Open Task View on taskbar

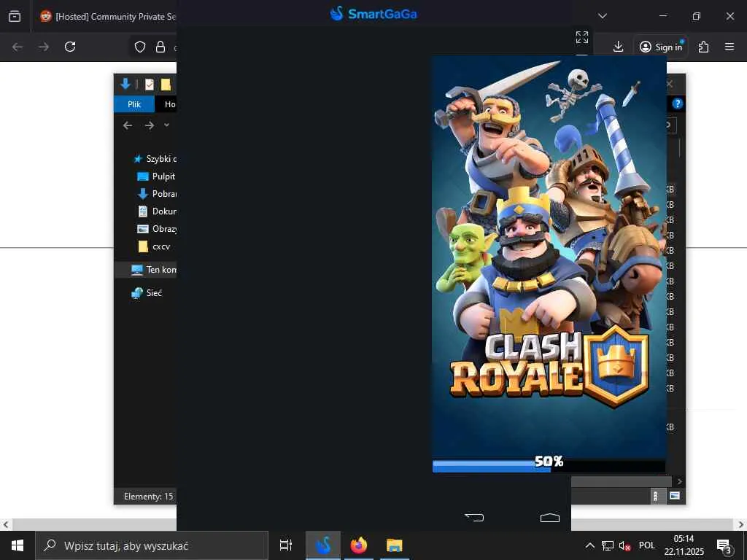click(285, 545)
